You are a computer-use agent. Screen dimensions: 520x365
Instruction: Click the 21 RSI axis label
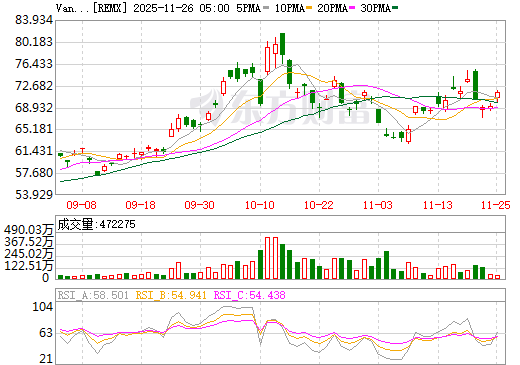tap(46, 359)
